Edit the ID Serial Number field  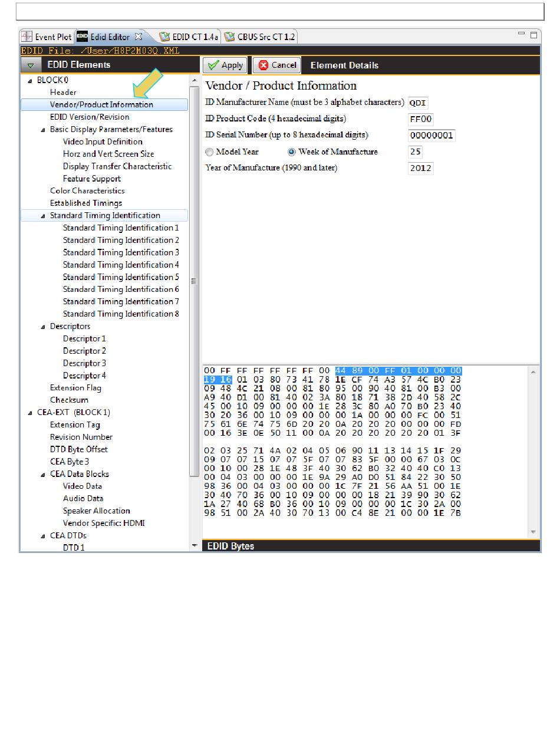431,136
